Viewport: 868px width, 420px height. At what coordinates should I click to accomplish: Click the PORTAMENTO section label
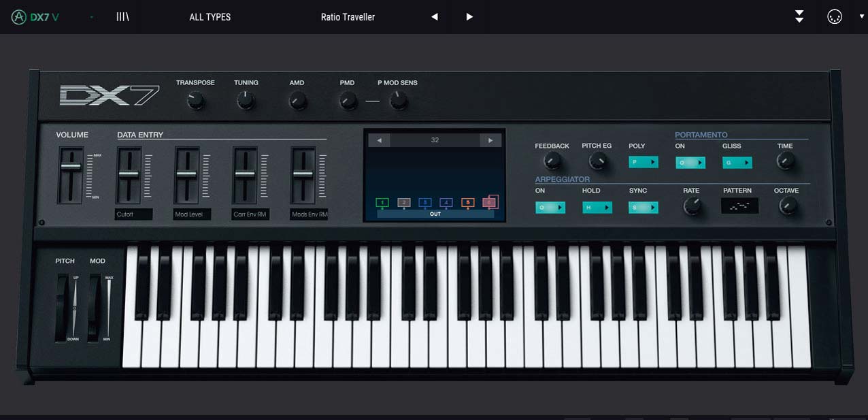[x=701, y=135]
